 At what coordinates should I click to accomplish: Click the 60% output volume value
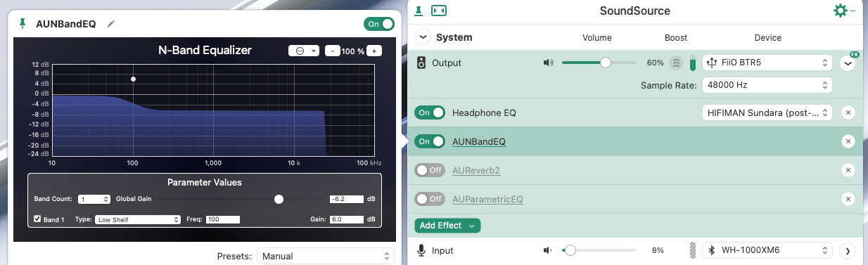tap(655, 63)
